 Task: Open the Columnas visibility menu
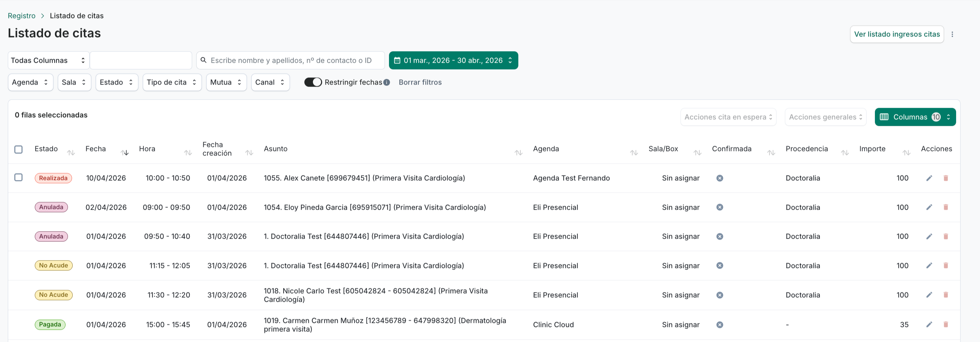coord(914,117)
